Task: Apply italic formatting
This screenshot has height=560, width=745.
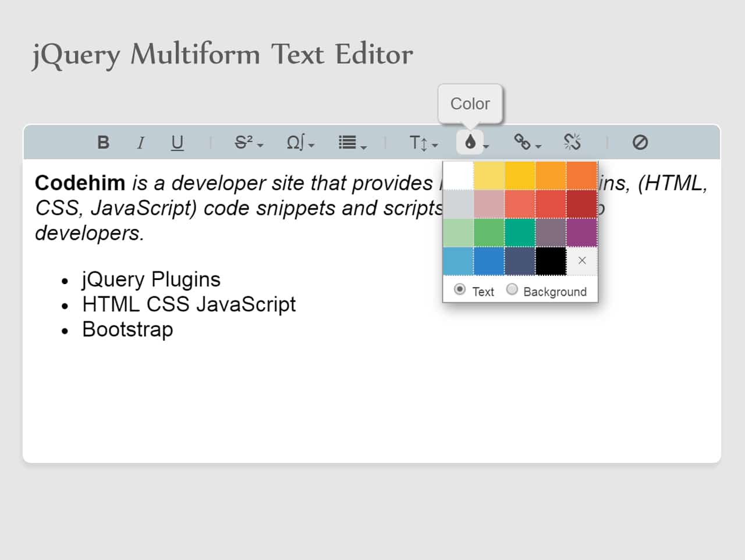Action: [x=140, y=142]
